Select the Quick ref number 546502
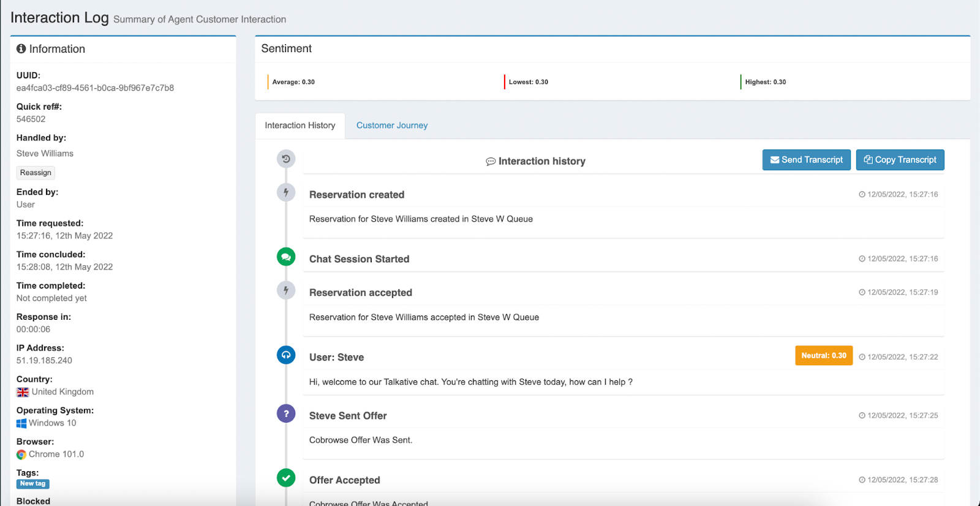The width and height of the screenshot is (980, 506). [31, 119]
